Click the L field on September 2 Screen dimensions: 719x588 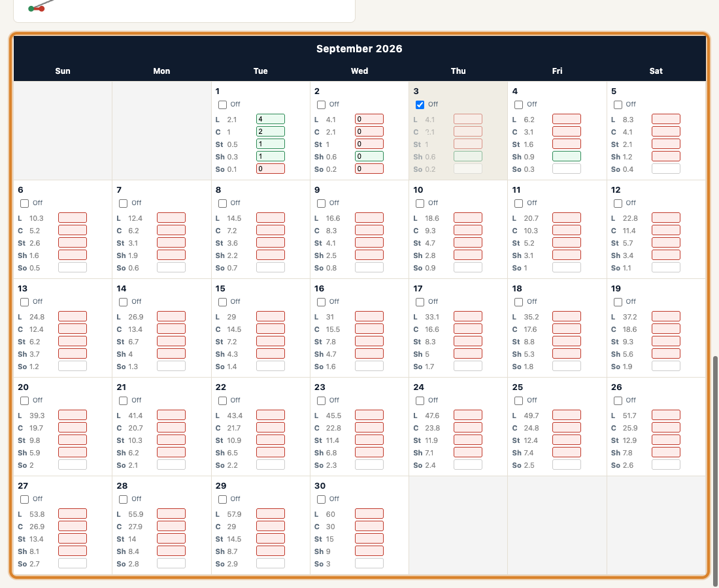point(369,119)
